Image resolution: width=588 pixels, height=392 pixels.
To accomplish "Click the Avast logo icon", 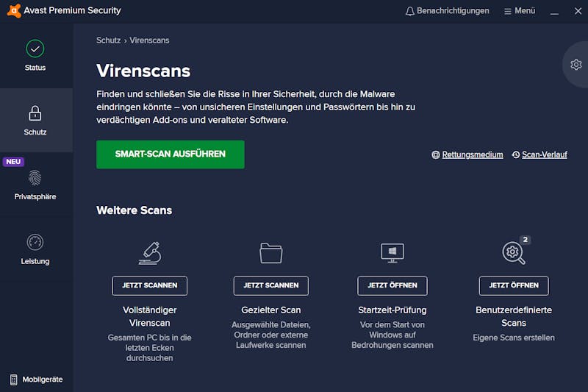I will pyautogui.click(x=14, y=10).
